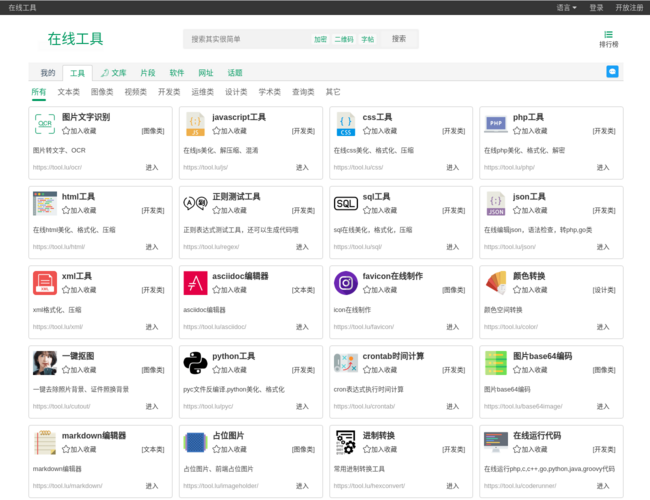Star 在线运行代码 with 加入收藏

(530, 449)
